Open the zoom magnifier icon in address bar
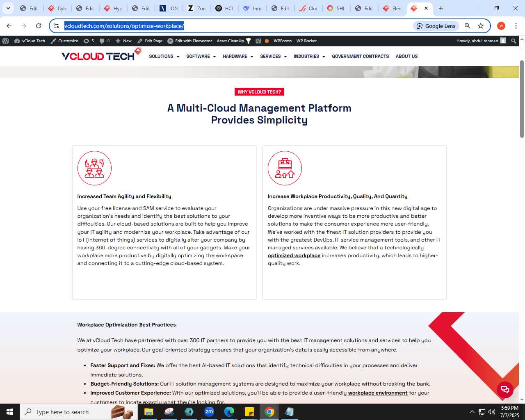Viewport: 525px width, 420px height. point(468,26)
